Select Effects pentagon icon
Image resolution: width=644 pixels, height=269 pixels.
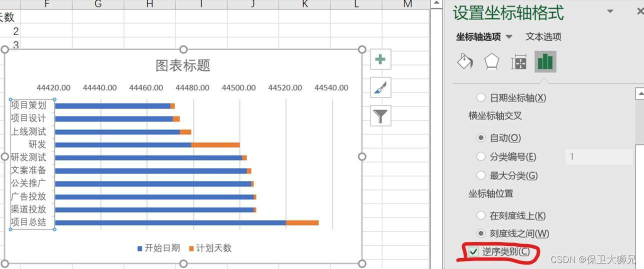tap(492, 61)
